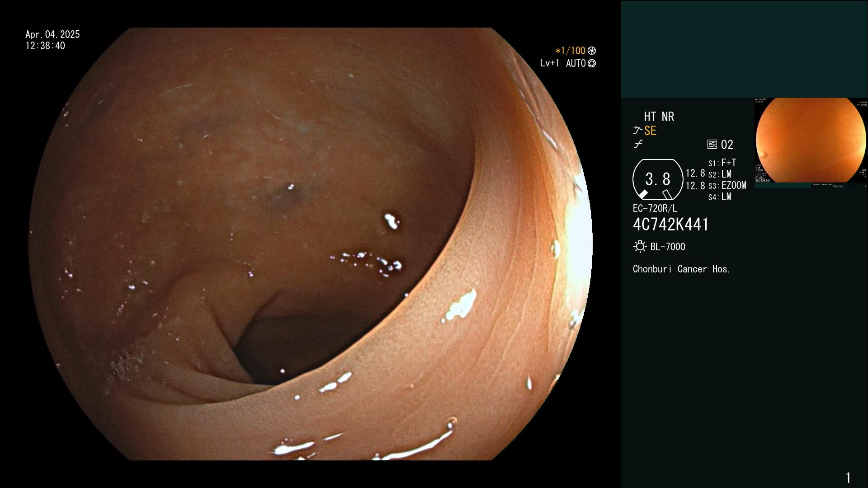Click the Chonburi Cancer Hos. name
The width and height of the screenshot is (868, 488).
pyautogui.click(x=682, y=269)
